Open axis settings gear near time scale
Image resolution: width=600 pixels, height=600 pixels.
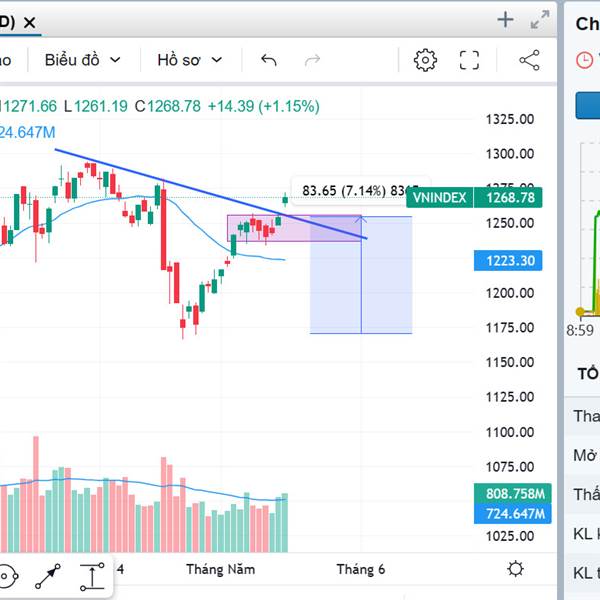pyautogui.click(x=515, y=569)
